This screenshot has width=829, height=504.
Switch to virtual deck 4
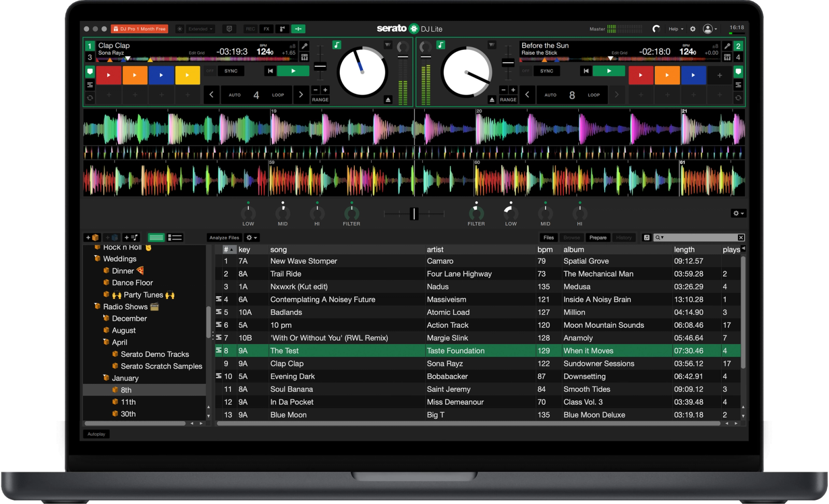click(x=738, y=57)
